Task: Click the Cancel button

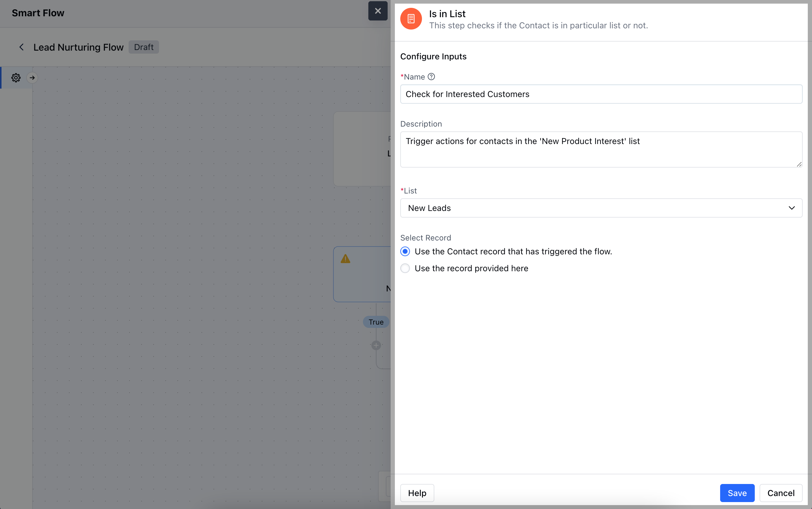Action: click(781, 493)
